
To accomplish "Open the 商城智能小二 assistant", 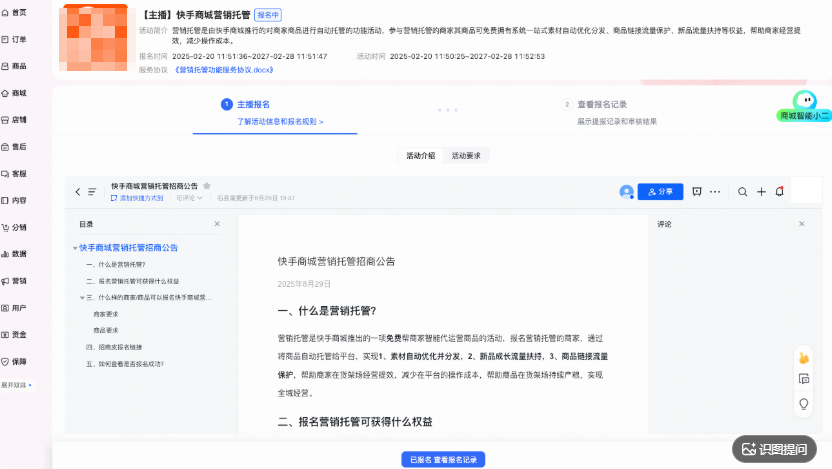I will click(x=804, y=107).
